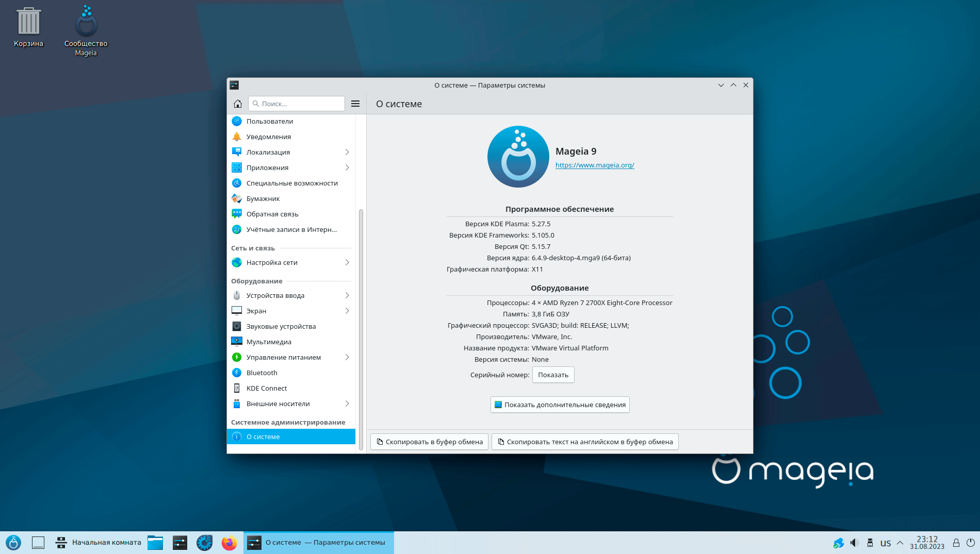Viewport: 980px width, 554px height.
Task: Click the screen lock icon in tray
Action: (956, 543)
